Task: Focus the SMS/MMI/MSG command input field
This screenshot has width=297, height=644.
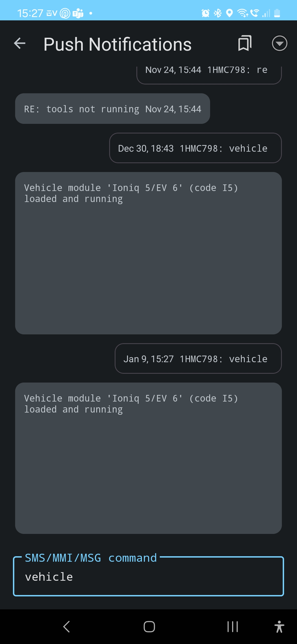Action: 148,577
